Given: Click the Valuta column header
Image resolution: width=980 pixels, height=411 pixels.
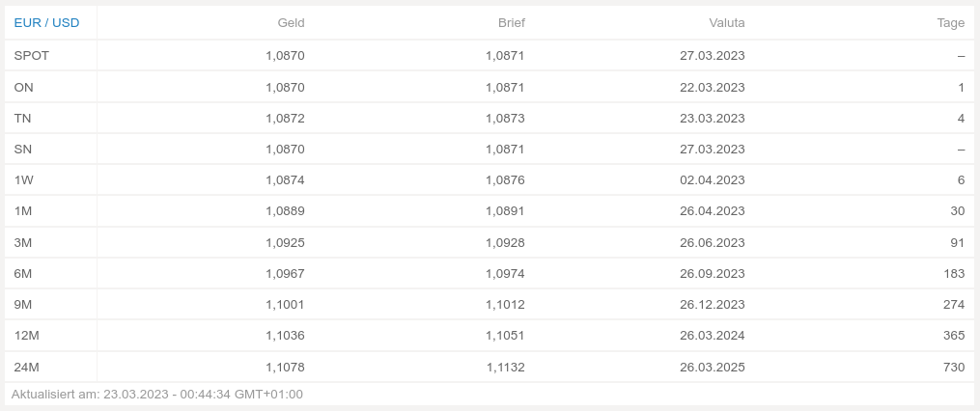Looking at the screenshot, I should (726, 22).
